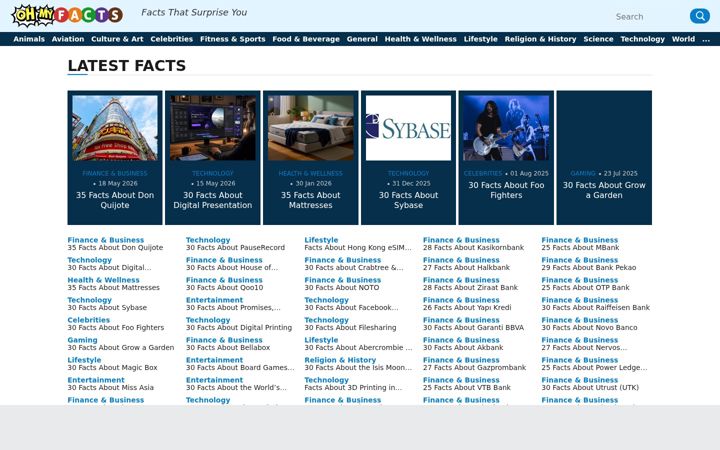The height and width of the screenshot is (450, 720).
Task: Open the Food & Beverage menu
Action: pos(306,39)
